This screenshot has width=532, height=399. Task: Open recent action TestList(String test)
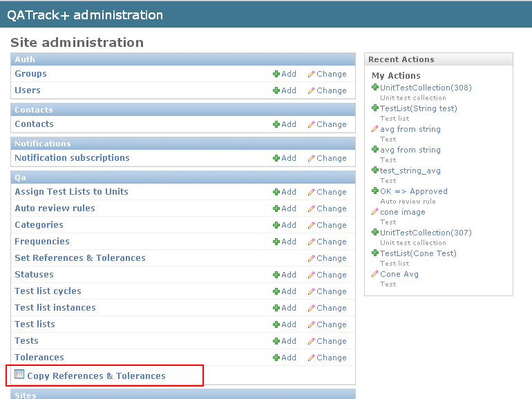coord(418,108)
